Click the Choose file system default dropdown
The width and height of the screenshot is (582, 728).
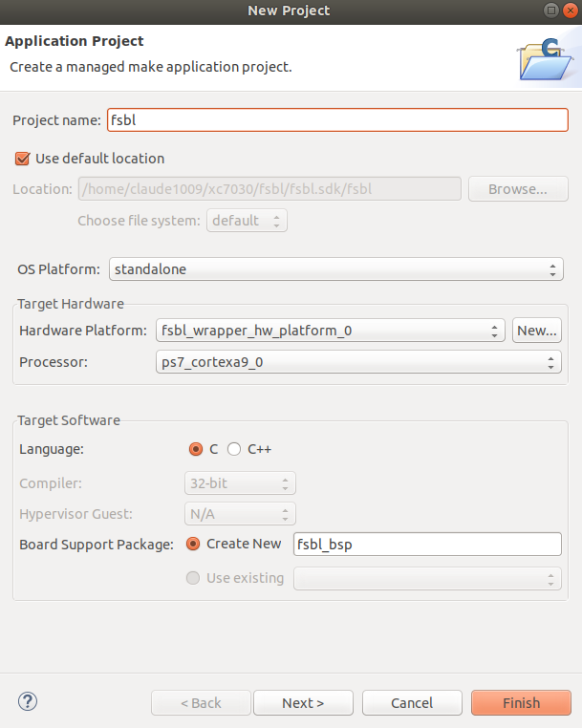(247, 221)
